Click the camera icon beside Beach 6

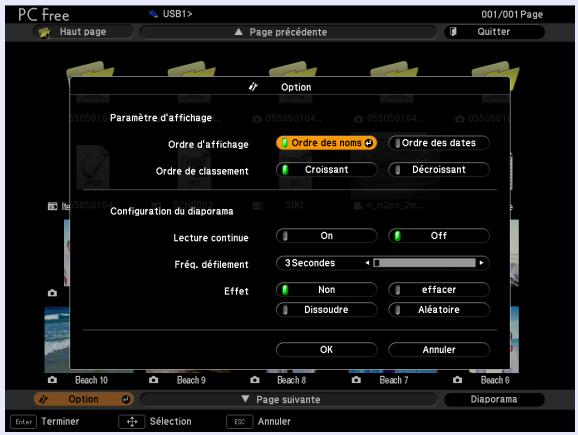pos(457,380)
